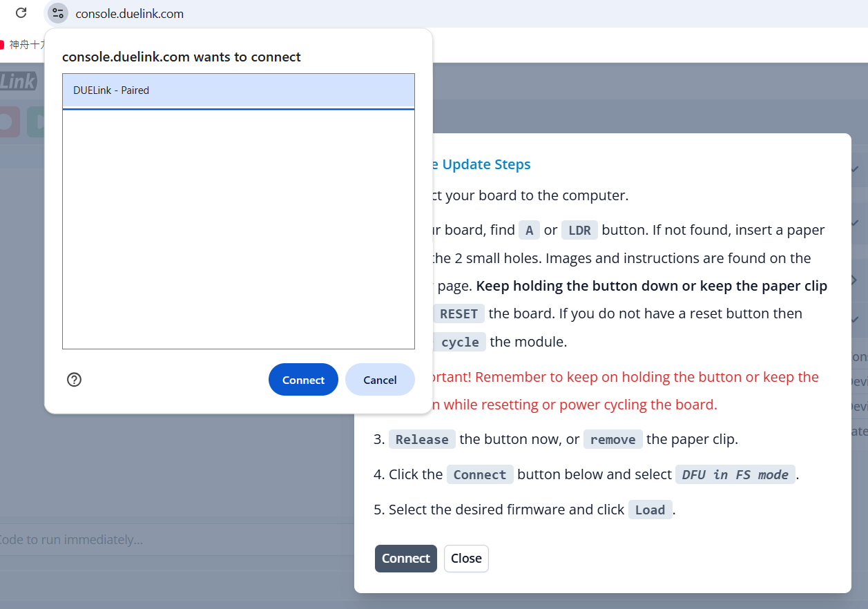This screenshot has width=868, height=609.
Task: Expand the right-pointing chevron section on right edge
Action: [x=855, y=280]
